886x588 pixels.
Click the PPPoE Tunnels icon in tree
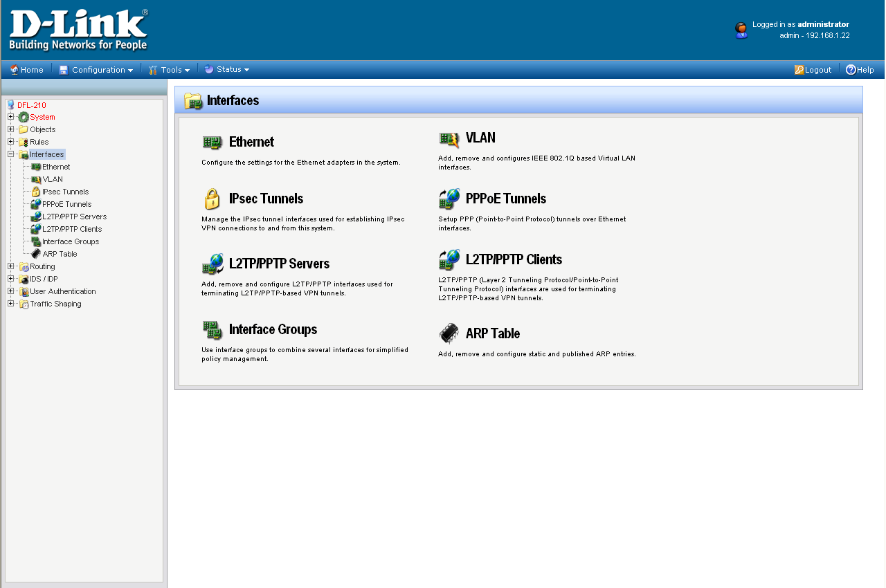[36, 204]
